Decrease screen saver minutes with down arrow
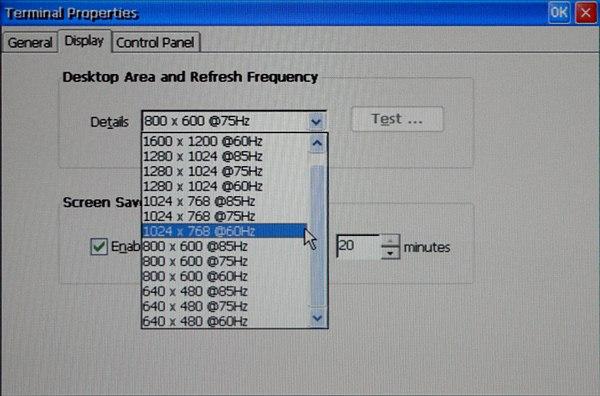The width and height of the screenshot is (600, 396). pos(390,253)
